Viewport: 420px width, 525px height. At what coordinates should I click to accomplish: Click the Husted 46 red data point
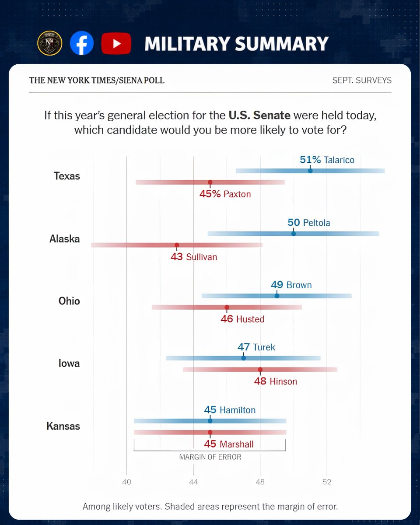coord(227,307)
